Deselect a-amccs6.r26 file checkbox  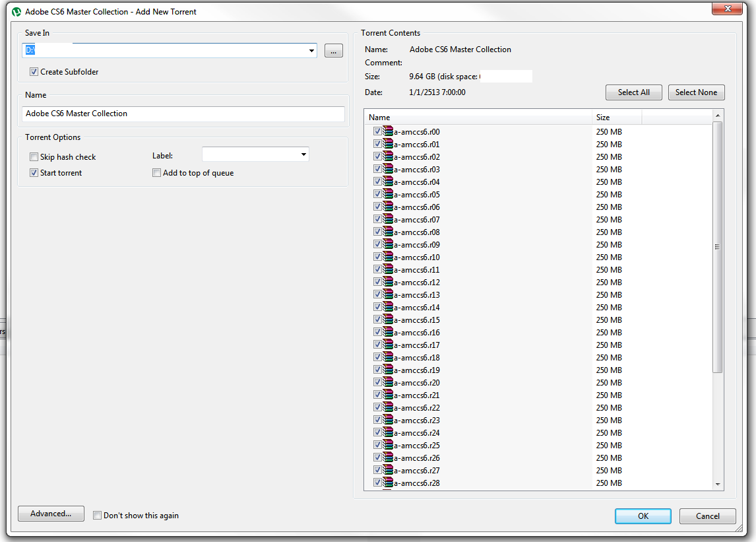pos(377,457)
